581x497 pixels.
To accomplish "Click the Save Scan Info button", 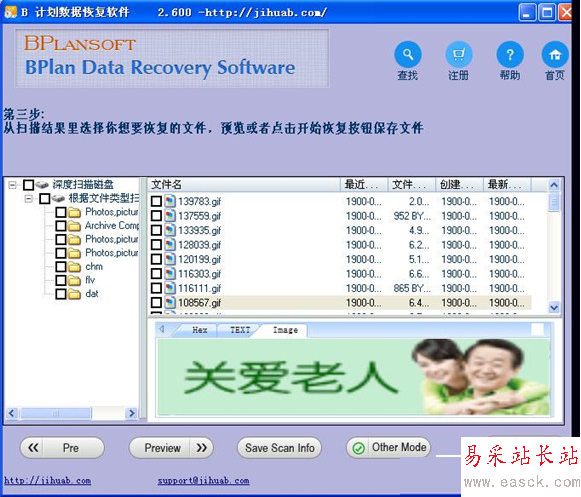I will pos(279,448).
